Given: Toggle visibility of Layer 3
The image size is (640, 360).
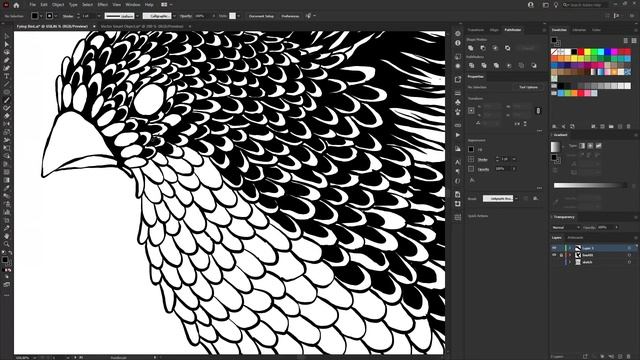Looking at the screenshot, I should [x=554, y=248].
